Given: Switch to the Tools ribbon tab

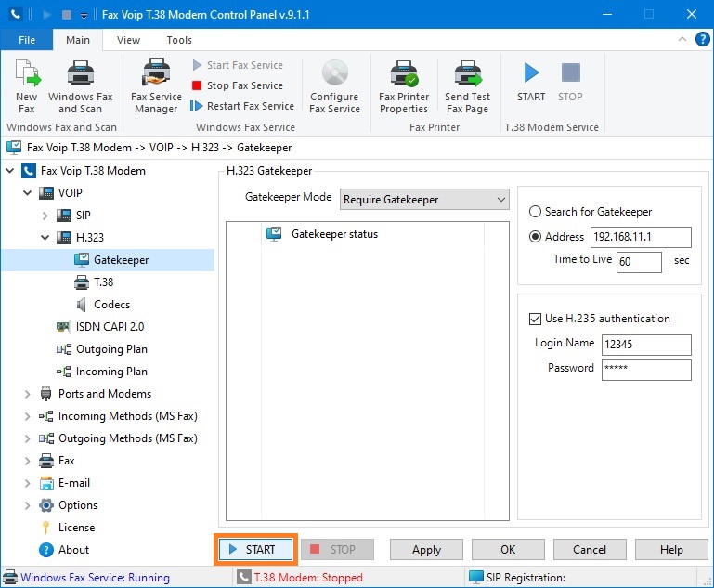Looking at the screenshot, I should point(179,40).
